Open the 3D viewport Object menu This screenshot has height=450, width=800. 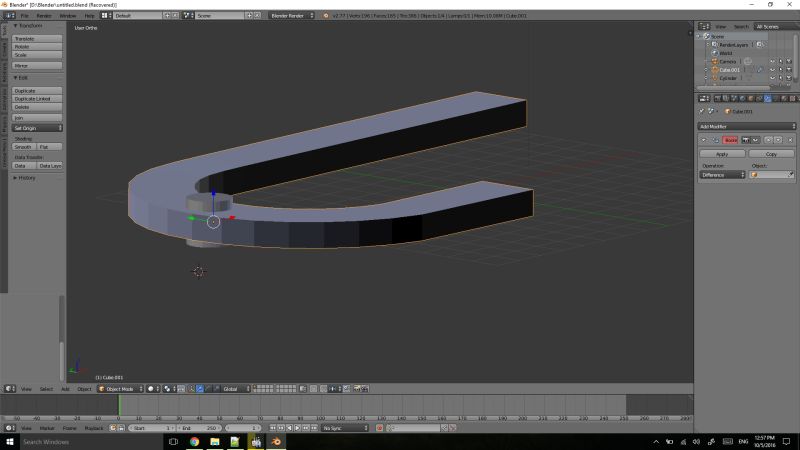(84, 389)
